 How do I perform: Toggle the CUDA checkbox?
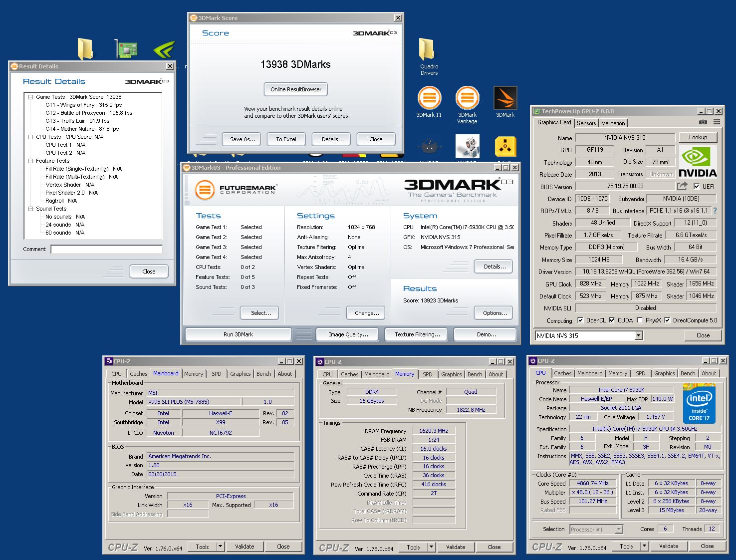[x=612, y=320]
